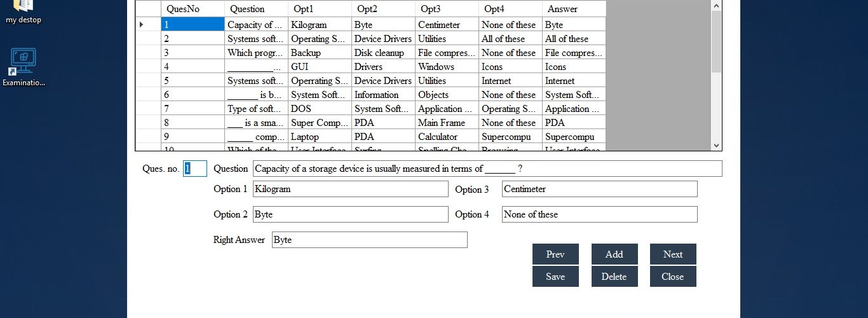868x318 pixels.
Task: Select the row header with current-row arrow
Action: point(148,25)
